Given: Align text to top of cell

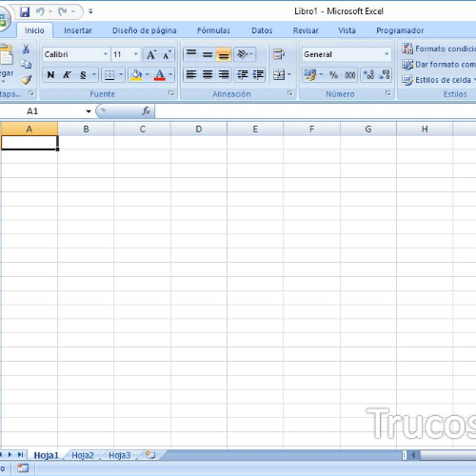Looking at the screenshot, I should pyautogui.click(x=191, y=54).
